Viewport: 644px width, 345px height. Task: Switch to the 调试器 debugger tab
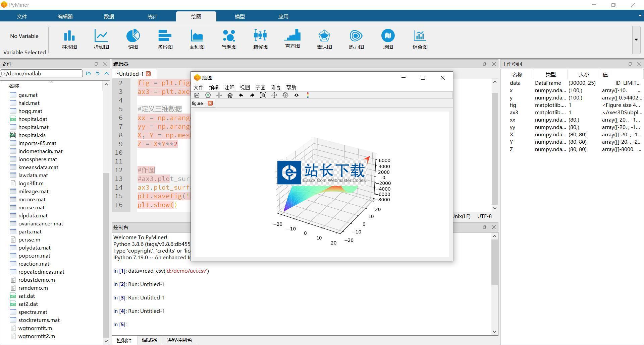[x=149, y=340]
